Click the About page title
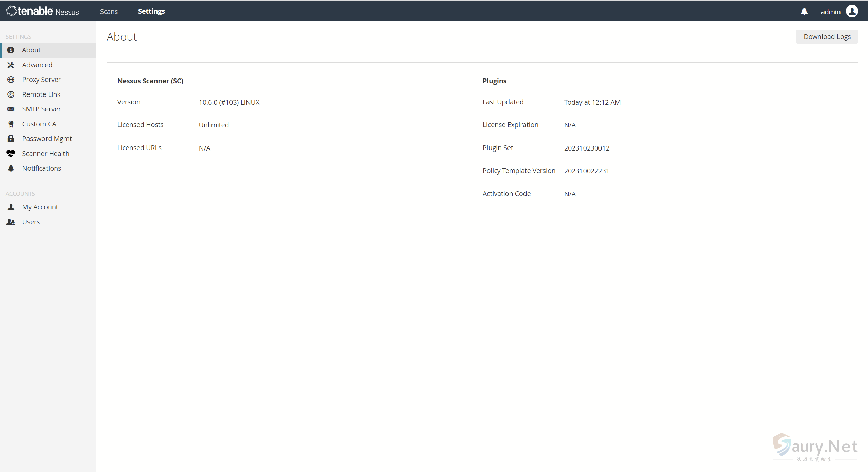The image size is (868, 472). (x=122, y=37)
